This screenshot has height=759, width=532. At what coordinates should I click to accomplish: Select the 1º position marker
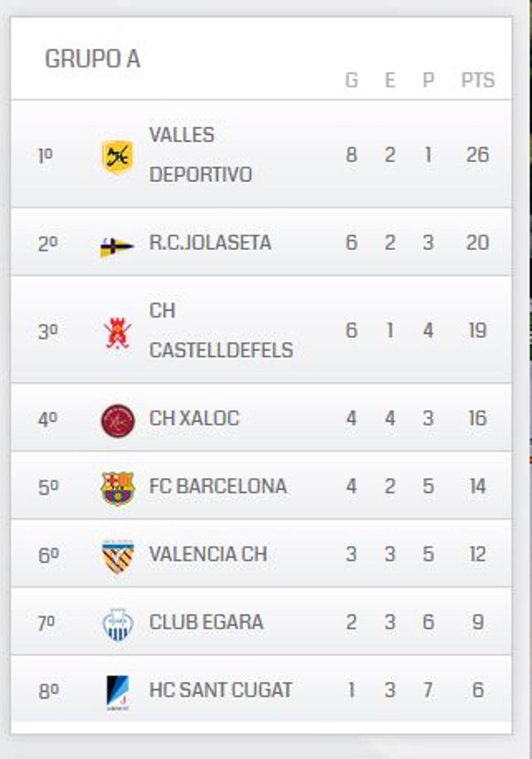click(46, 156)
